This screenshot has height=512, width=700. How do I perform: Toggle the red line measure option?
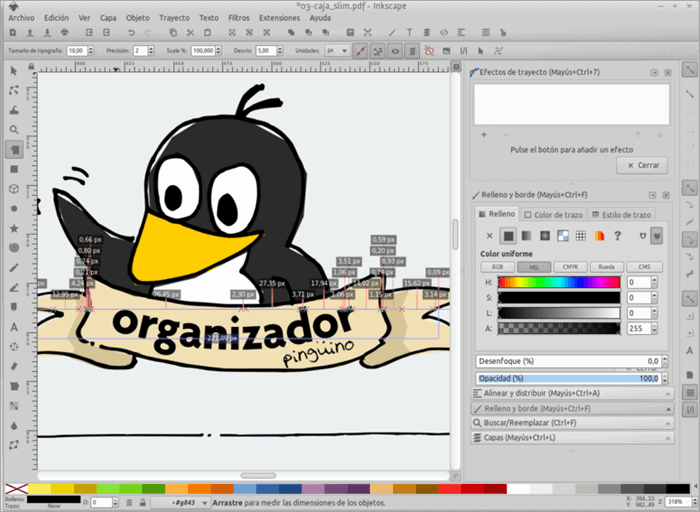point(360,51)
